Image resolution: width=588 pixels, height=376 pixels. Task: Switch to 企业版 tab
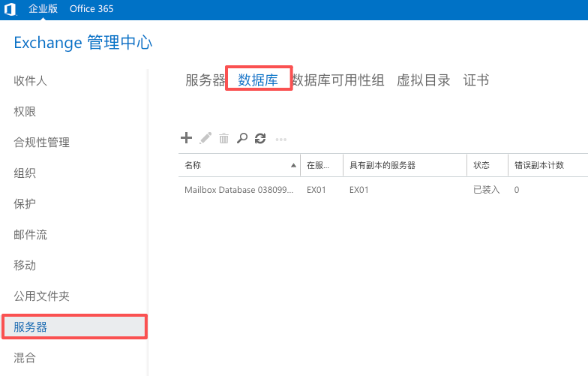(43, 9)
